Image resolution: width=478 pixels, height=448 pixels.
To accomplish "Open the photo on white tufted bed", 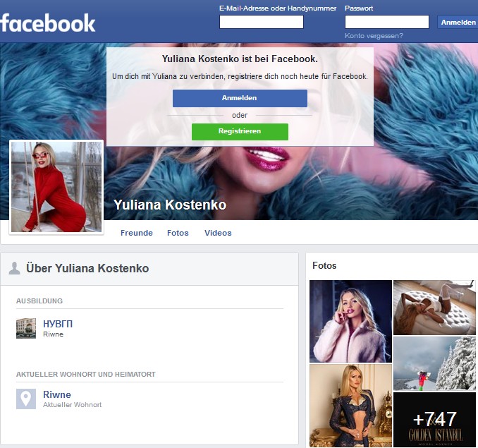I will tap(434, 308).
